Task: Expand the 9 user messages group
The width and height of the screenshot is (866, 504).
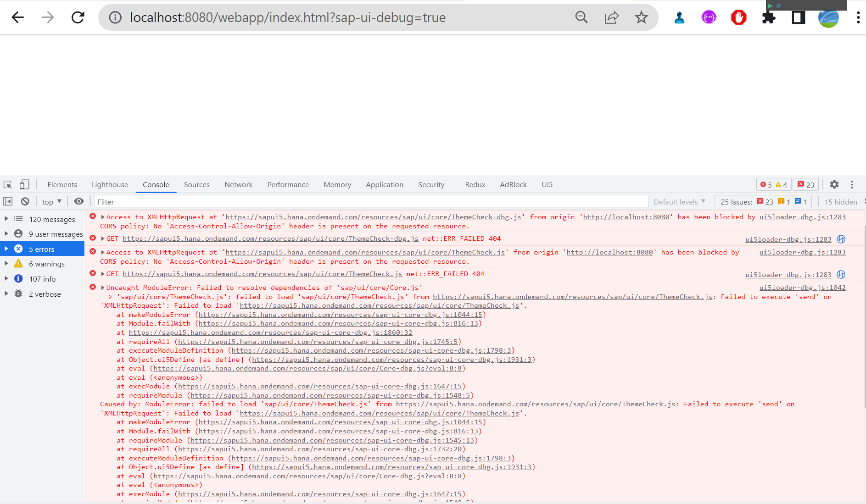Action: click(x=6, y=233)
